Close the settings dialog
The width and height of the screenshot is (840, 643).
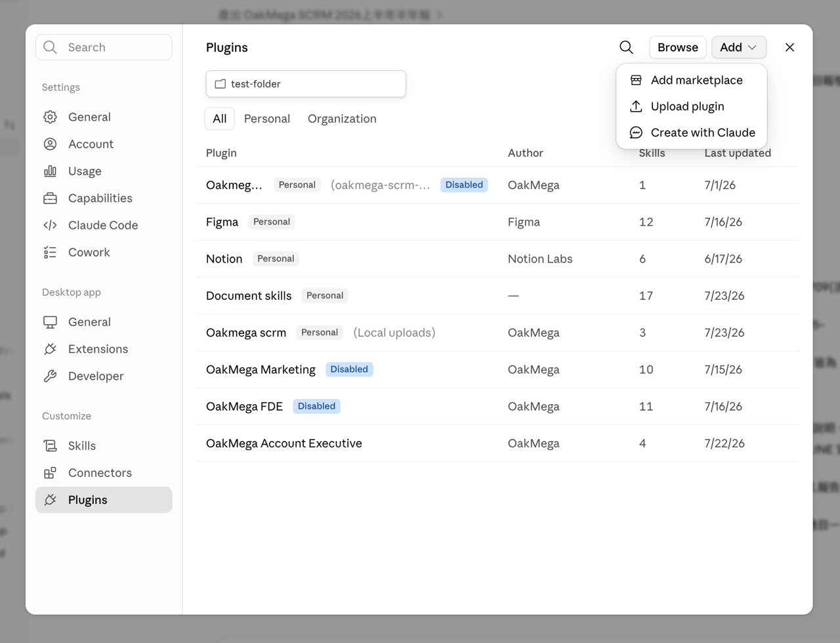[x=790, y=47]
